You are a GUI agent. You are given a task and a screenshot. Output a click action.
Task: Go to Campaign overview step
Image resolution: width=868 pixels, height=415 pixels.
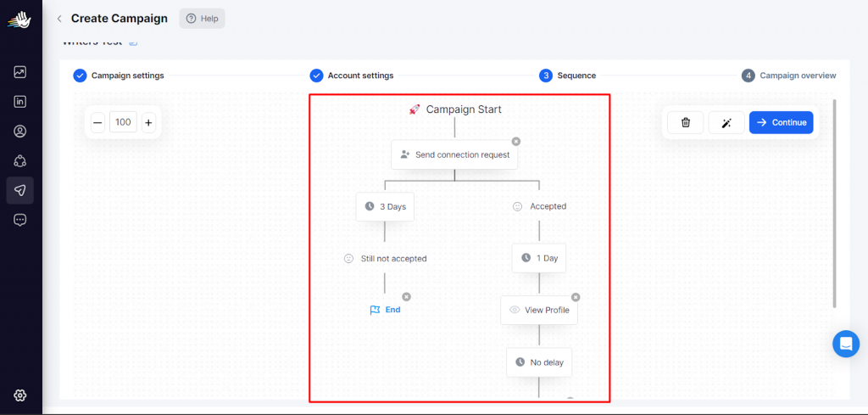coord(789,76)
